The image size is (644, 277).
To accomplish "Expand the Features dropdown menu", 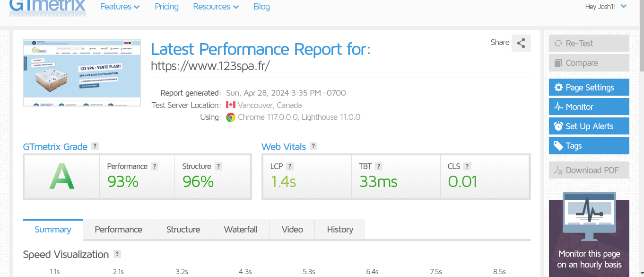I will coord(120,7).
